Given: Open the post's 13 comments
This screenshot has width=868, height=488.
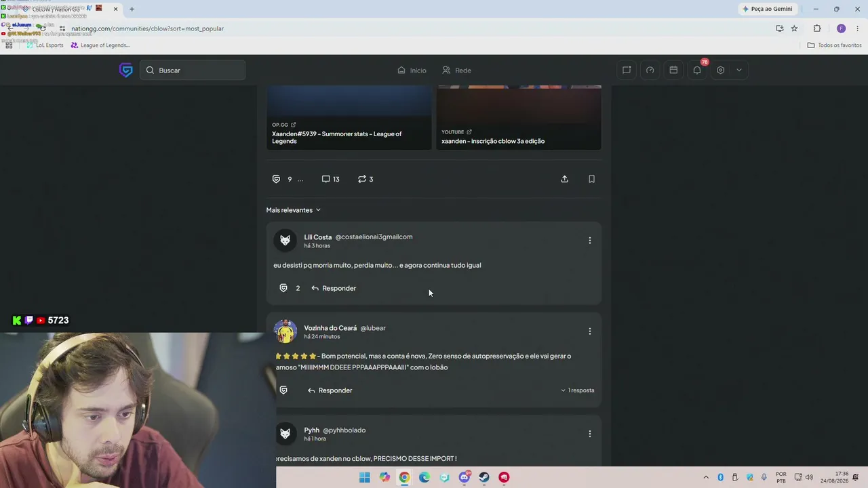Looking at the screenshot, I should [330, 179].
